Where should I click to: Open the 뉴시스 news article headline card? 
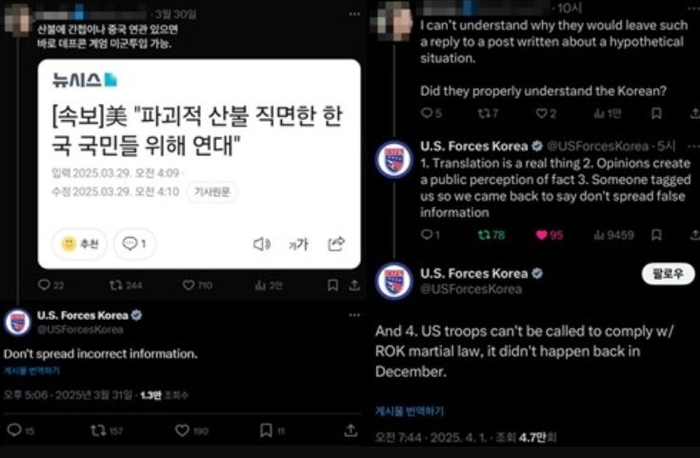pos(199,164)
